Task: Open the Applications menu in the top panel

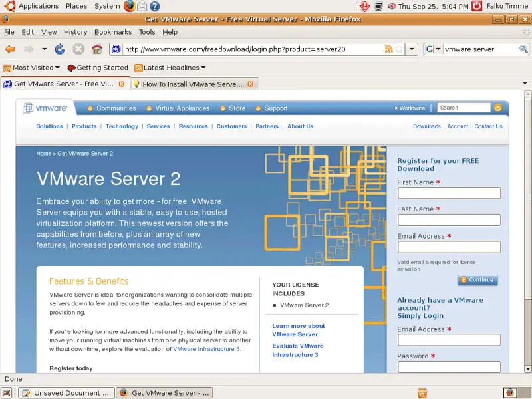Action: click(39, 6)
